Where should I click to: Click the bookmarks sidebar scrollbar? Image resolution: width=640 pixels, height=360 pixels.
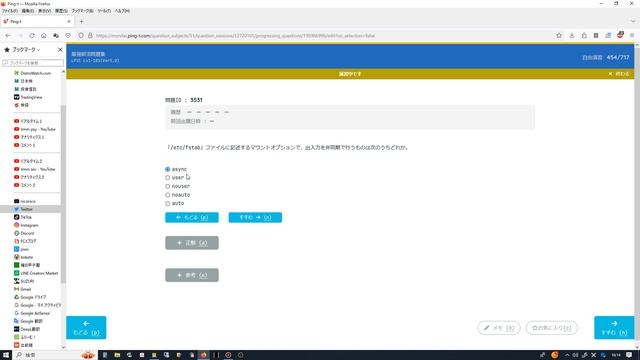point(63,194)
